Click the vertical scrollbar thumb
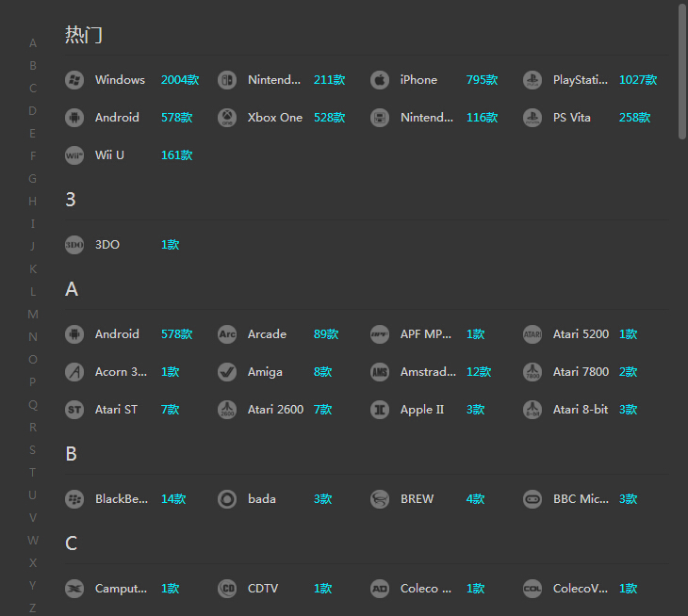This screenshot has width=688, height=616. pos(682,71)
